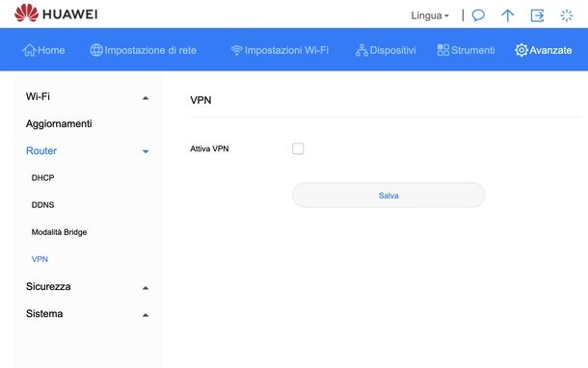Click the Wi-Fi sidebar label
588x368 pixels.
pos(38,96)
